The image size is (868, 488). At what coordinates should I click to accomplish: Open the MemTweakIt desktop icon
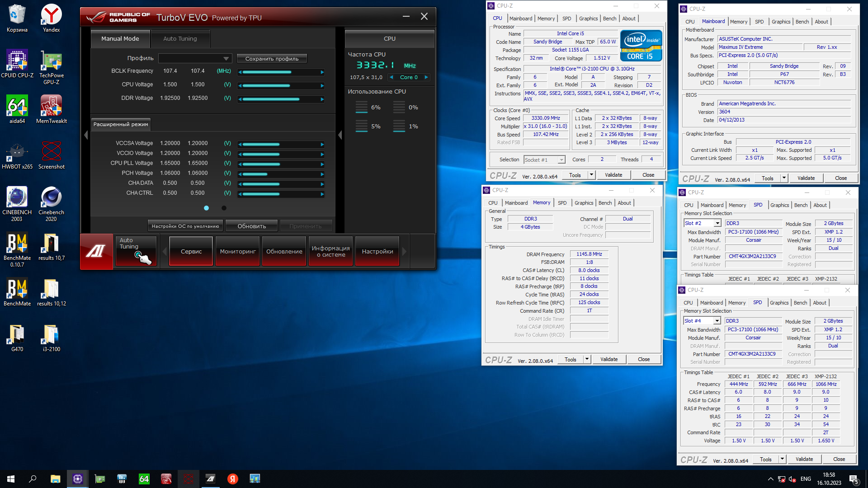[x=51, y=109]
